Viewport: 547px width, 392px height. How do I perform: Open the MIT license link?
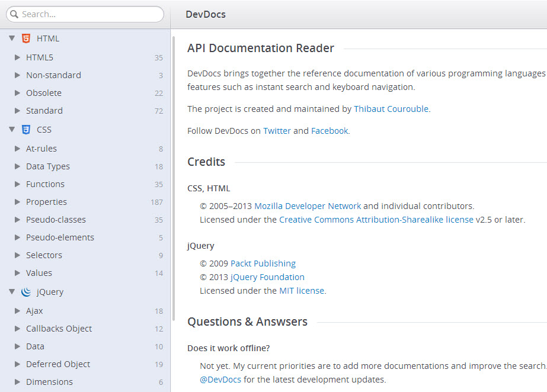point(302,291)
